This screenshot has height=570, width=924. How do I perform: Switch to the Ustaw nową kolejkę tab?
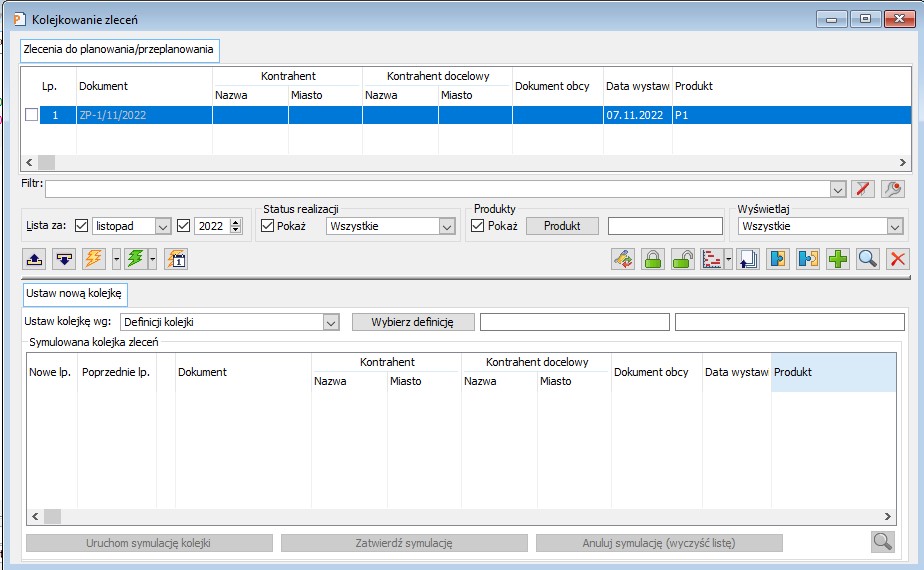point(72,294)
